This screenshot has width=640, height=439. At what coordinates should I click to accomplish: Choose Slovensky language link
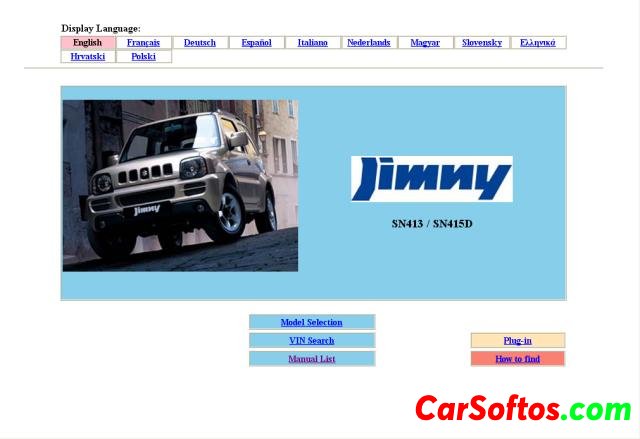click(482, 43)
